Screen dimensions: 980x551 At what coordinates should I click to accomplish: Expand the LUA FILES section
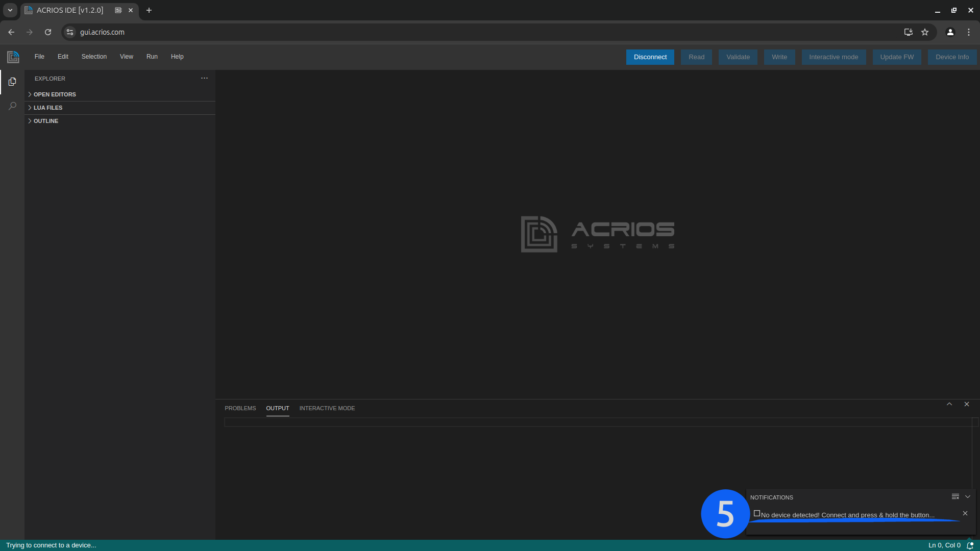tap(48, 108)
